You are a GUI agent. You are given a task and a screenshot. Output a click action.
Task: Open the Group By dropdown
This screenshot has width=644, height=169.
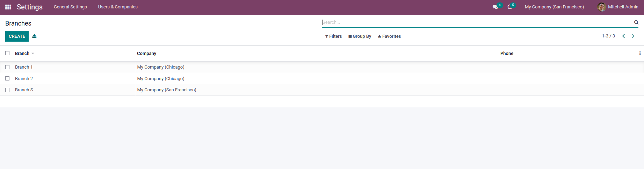pyautogui.click(x=360, y=36)
